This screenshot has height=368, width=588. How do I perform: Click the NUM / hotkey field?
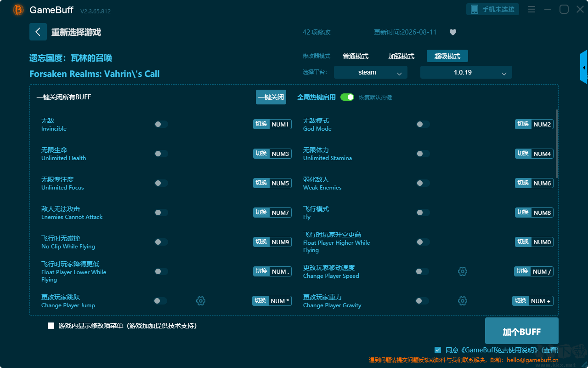pyautogui.click(x=542, y=271)
